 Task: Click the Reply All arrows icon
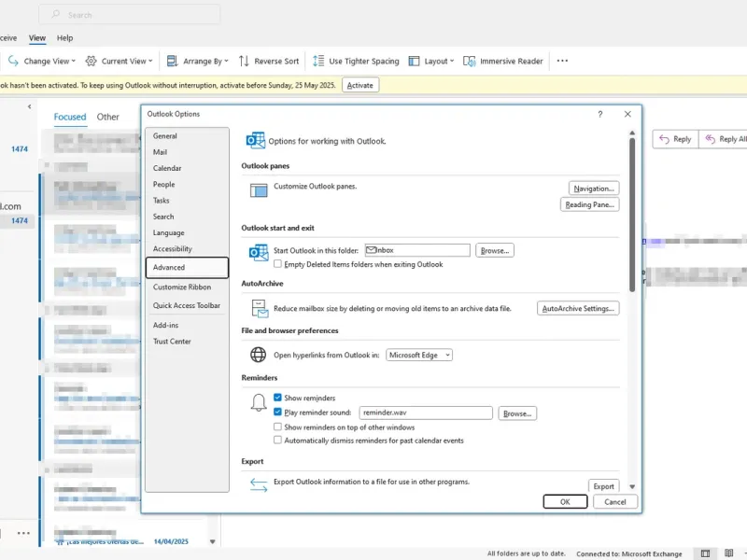[x=711, y=139]
